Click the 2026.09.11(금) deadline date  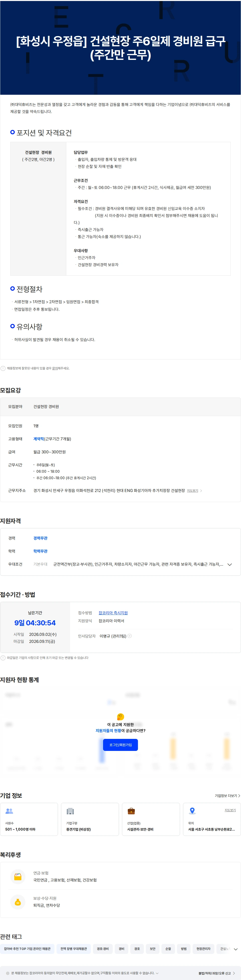[42, 641]
